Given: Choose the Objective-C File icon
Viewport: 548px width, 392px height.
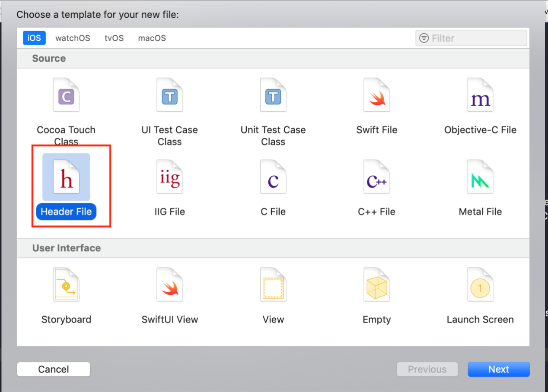Looking at the screenshot, I should click(480, 98).
